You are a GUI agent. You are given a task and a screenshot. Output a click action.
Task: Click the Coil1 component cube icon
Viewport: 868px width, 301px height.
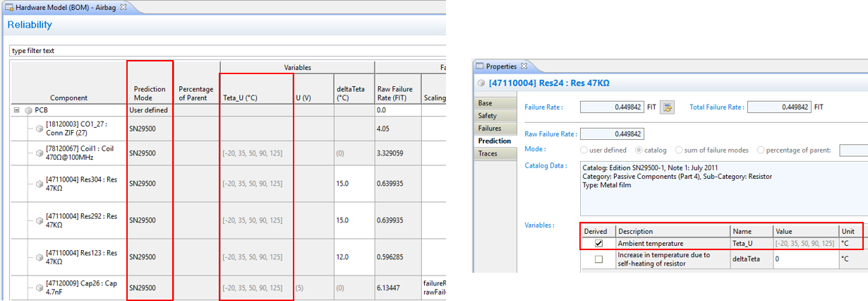pyautogui.click(x=40, y=153)
